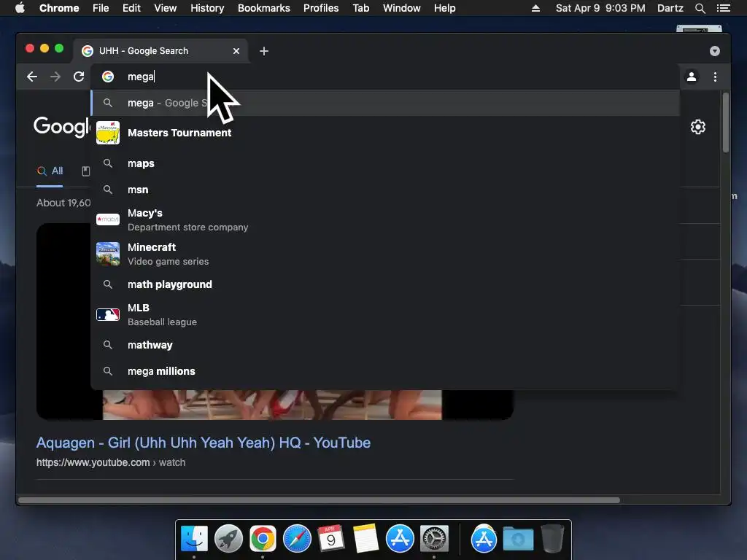Open a new tab with plus button

pyautogui.click(x=264, y=51)
